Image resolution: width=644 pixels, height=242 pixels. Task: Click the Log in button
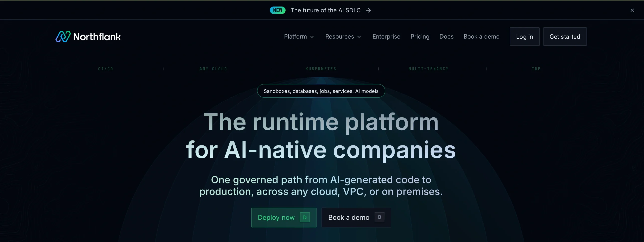525,37
